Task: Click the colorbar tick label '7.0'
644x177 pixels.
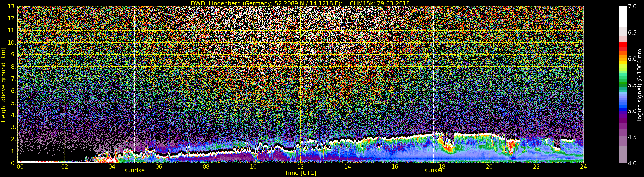Action: (632, 6)
